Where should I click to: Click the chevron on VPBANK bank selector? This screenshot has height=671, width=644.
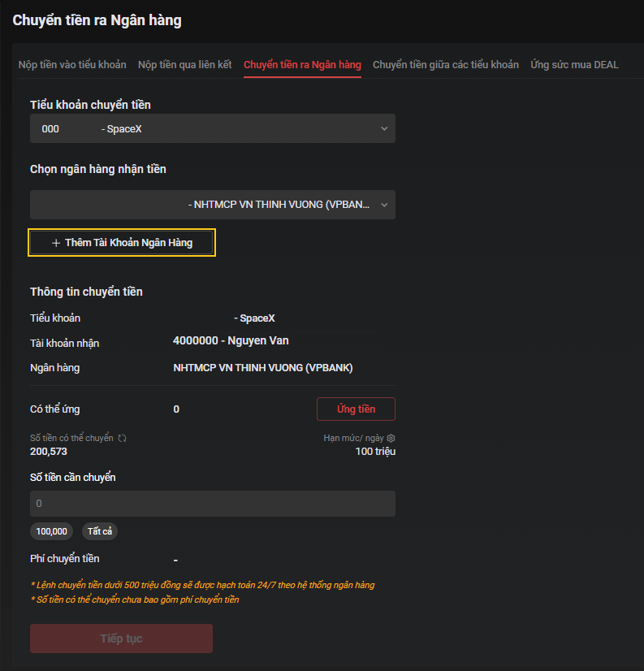384,205
